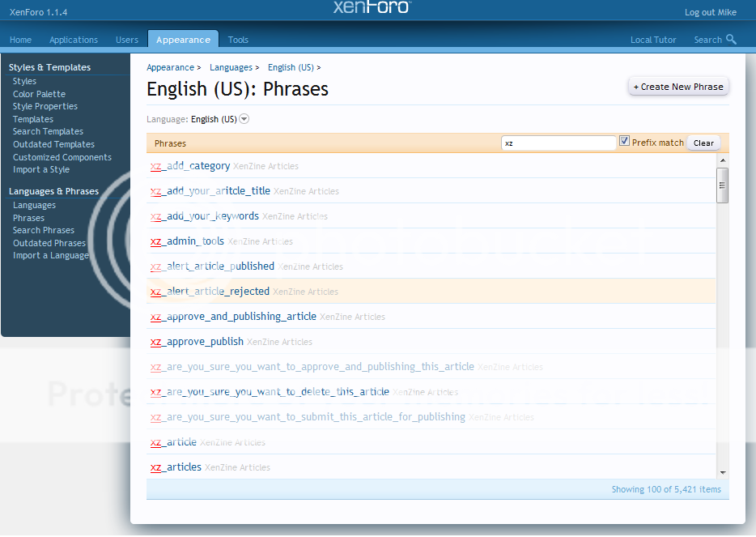This screenshot has width=756, height=537.
Task: Open Local Tutor
Action: (653, 39)
